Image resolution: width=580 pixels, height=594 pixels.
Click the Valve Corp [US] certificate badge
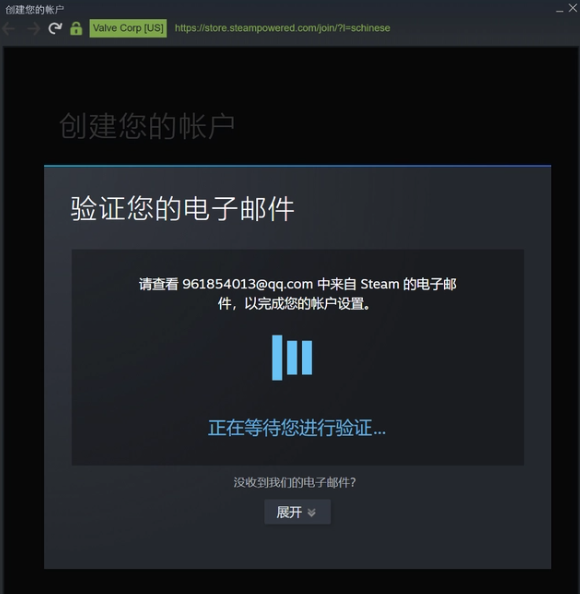[x=128, y=28]
